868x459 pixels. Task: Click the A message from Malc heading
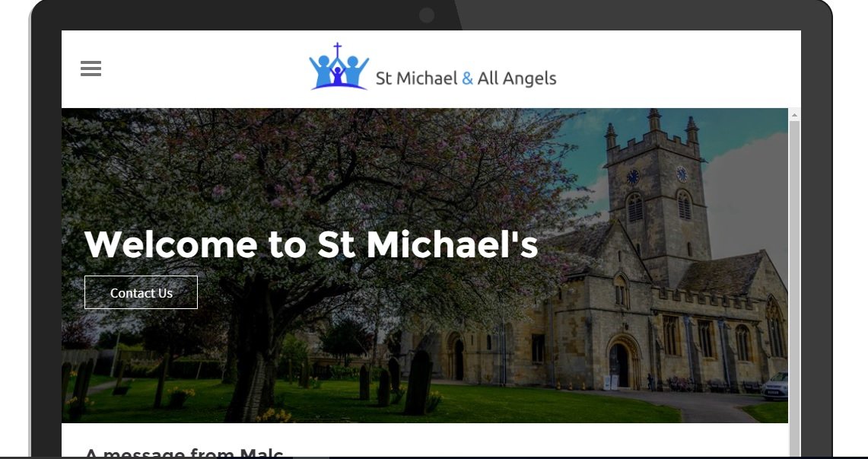pos(184,453)
